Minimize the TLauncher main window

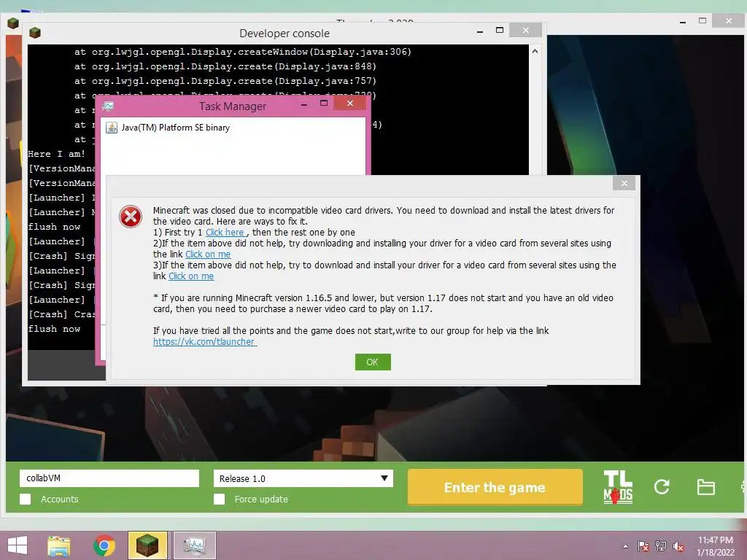(683, 21)
